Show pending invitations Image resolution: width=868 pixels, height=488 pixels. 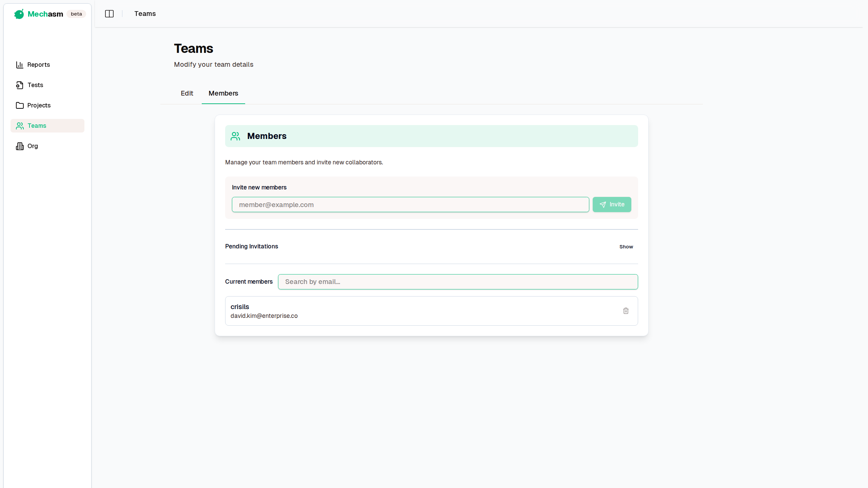click(626, 247)
